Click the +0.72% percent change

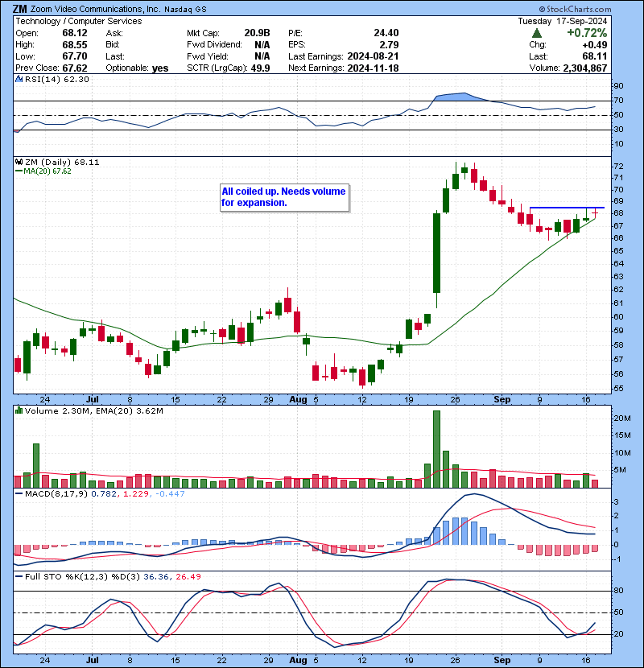tap(587, 33)
